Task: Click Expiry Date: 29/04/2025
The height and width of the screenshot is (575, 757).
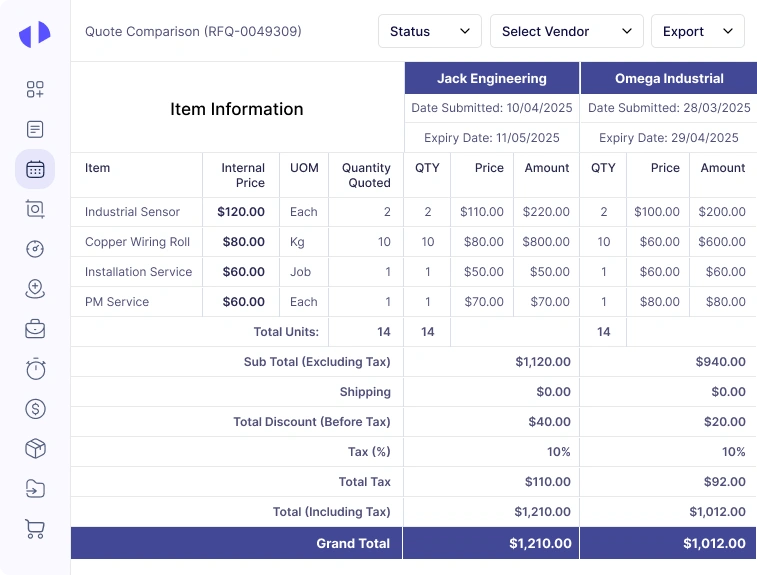Action: 669,138
